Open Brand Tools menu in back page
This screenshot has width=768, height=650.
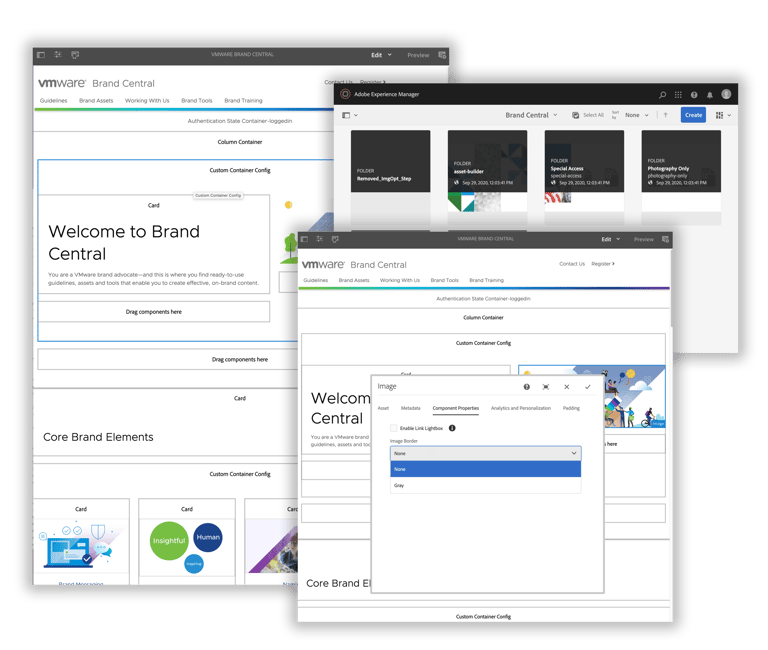point(197,100)
